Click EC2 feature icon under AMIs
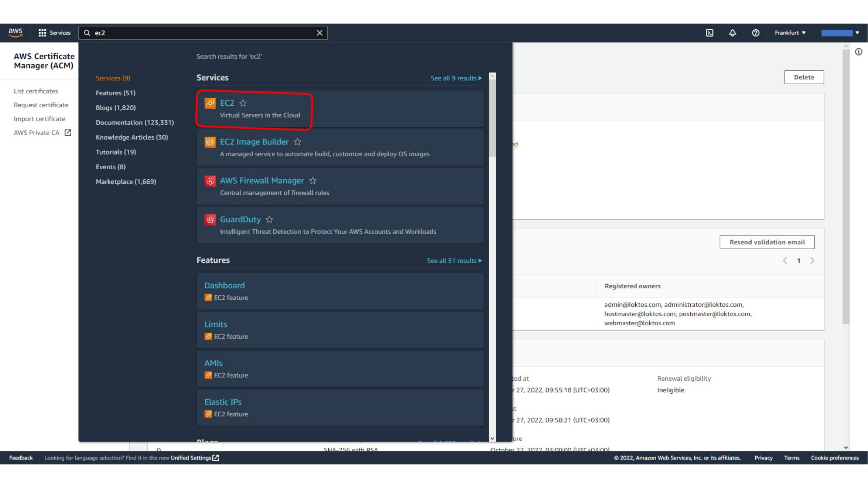This screenshot has height=488, width=868. (x=208, y=375)
